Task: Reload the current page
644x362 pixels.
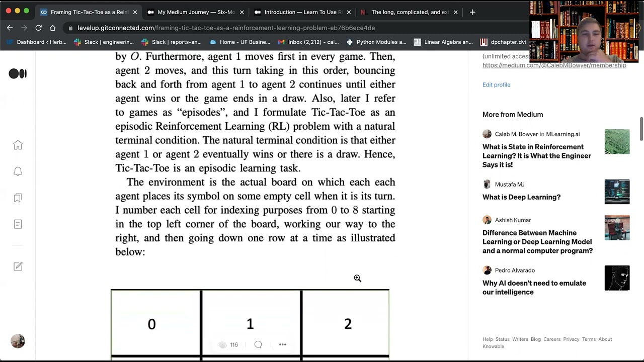Action: click(x=38, y=28)
